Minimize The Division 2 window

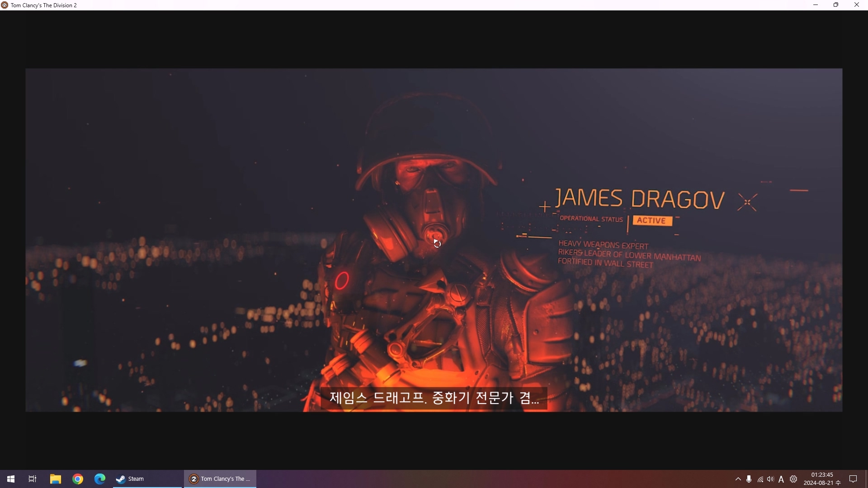coord(816,5)
